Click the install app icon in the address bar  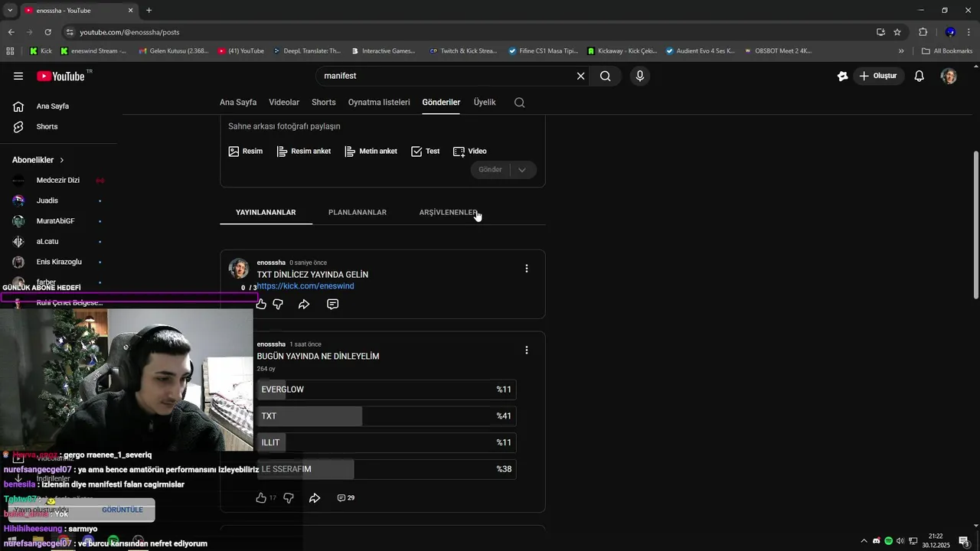coord(880,32)
